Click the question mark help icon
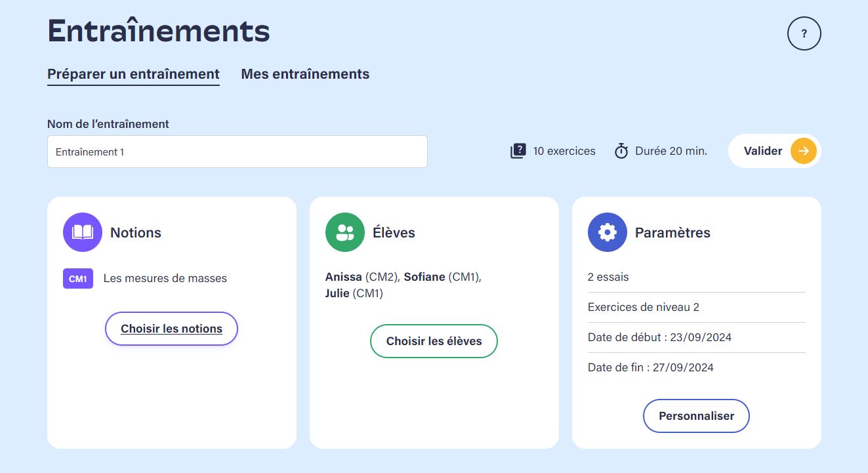 804,33
